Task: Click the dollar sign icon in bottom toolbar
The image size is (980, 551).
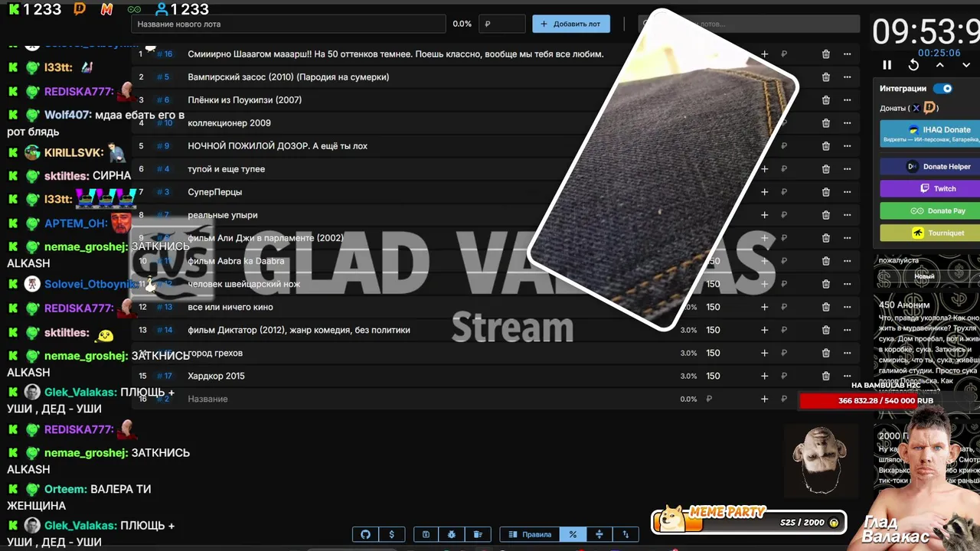Action: click(x=392, y=534)
